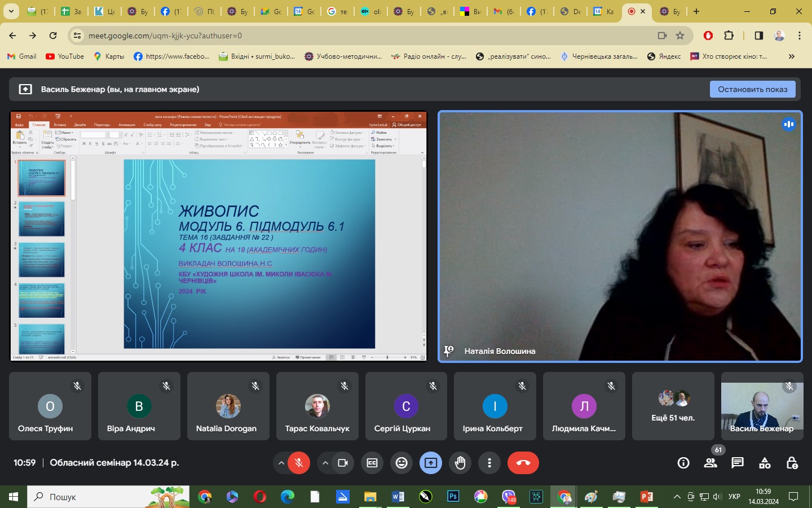Unmute the microphone in the Meet toolbar
This screenshot has width=812, height=508.
pyautogui.click(x=299, y=463)
